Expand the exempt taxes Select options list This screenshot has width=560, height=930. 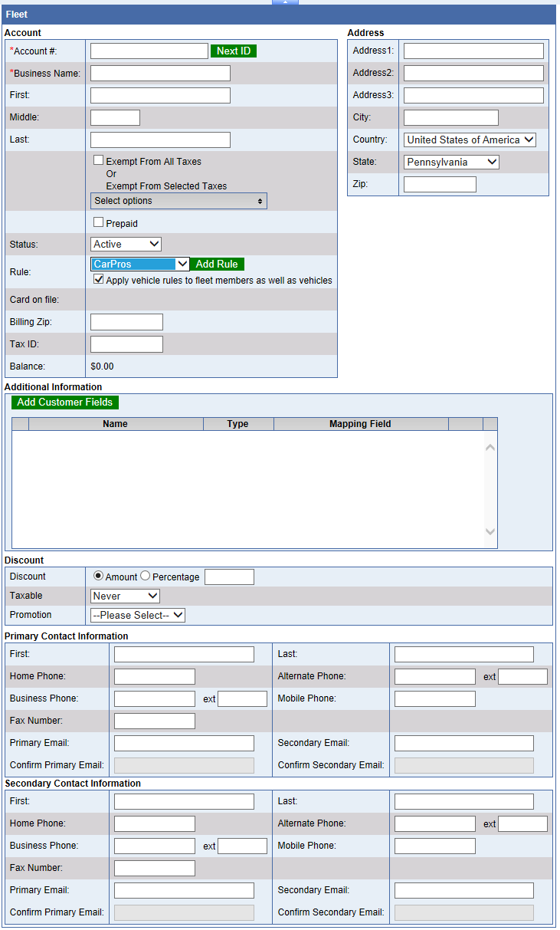coord(178,201)
